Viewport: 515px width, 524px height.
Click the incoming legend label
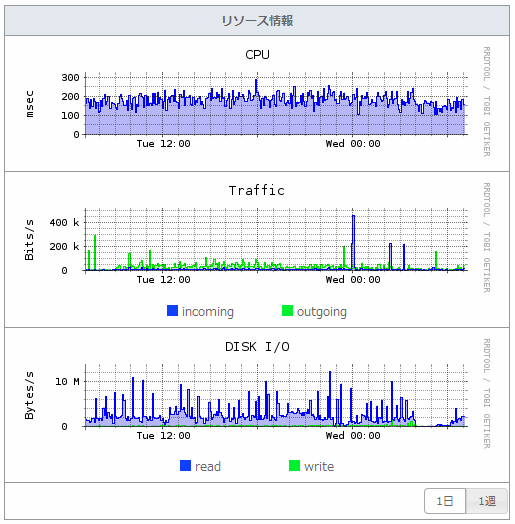coord(208,311)
